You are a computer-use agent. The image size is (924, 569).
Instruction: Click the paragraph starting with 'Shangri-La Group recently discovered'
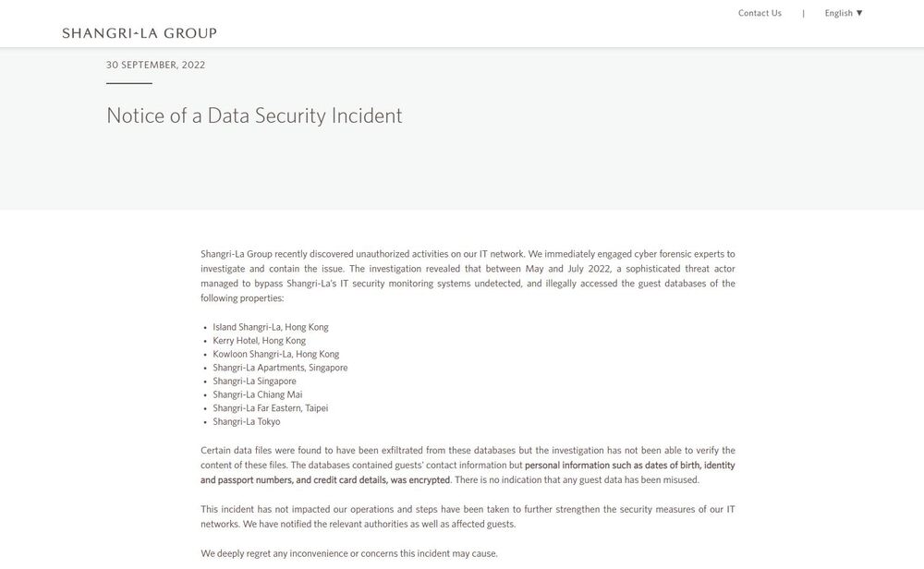(468, 276)
